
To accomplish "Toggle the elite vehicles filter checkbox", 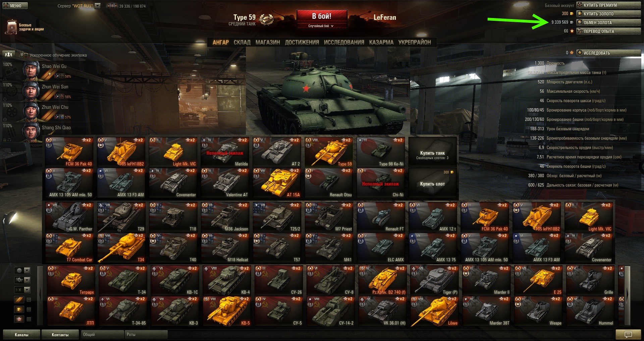I will (x=29, y=300).
